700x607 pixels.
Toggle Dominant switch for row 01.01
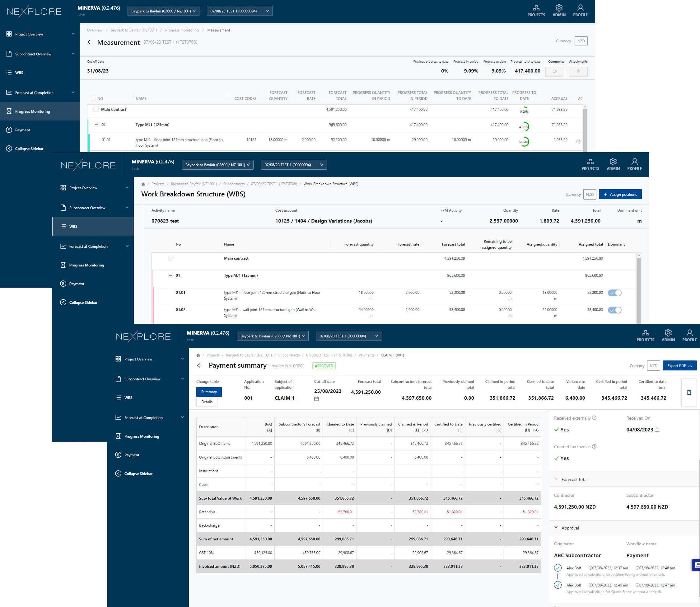[x=614, y=293]
